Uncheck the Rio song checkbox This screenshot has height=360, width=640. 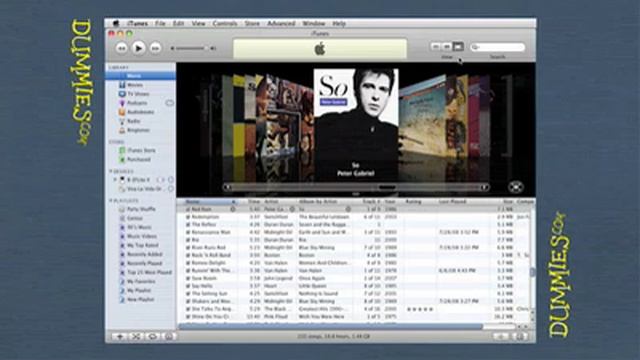pos(188,240)
